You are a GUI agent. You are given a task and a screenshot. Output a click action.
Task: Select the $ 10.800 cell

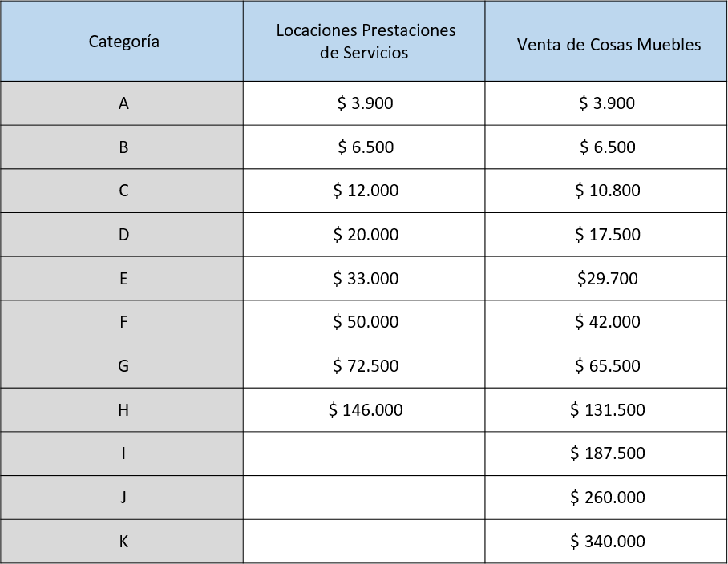click(606, 191)
